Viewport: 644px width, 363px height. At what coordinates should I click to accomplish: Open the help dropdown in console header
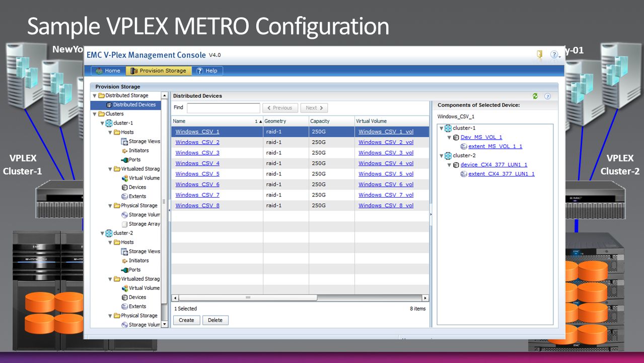point(555,54)
